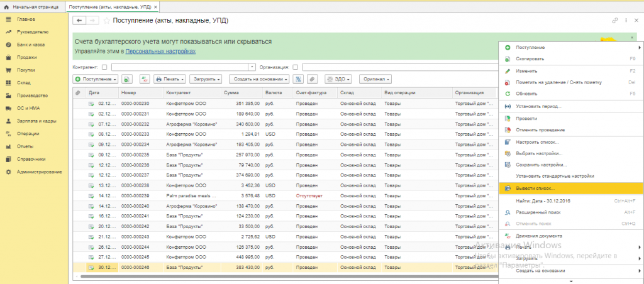Click the paperclip attachments icon in toolbar
The image size is (644, 284).
[311, 79]
